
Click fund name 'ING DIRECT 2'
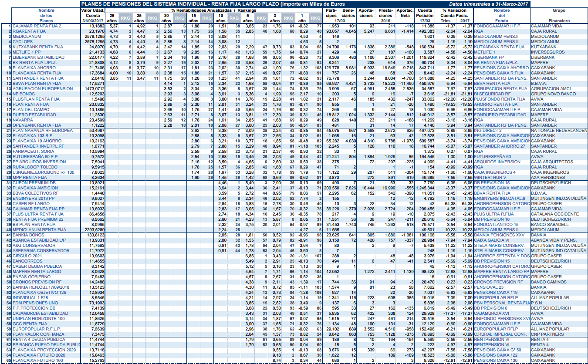coord(488,130)
